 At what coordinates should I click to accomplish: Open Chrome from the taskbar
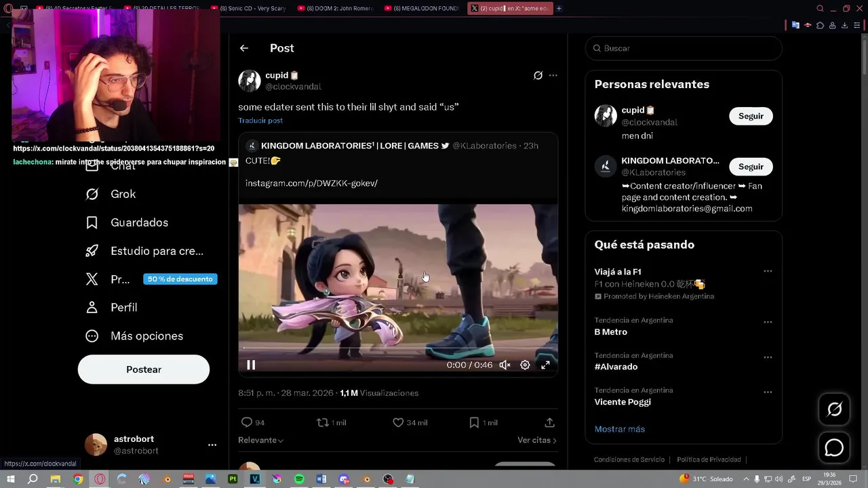point(78,479)
